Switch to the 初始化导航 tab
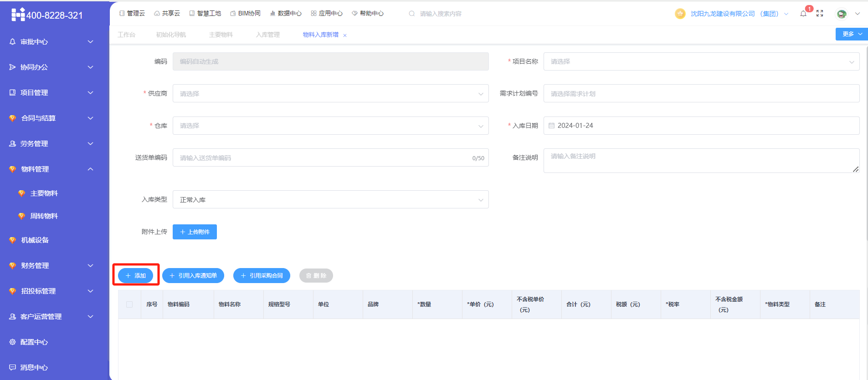868x380 pixels. pos(171,35)
